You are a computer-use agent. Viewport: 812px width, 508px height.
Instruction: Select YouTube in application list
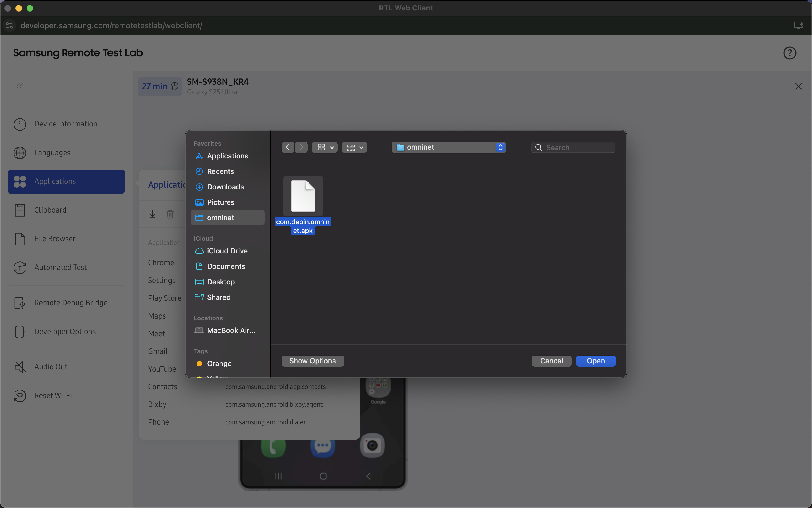click(x=162, y=369)
